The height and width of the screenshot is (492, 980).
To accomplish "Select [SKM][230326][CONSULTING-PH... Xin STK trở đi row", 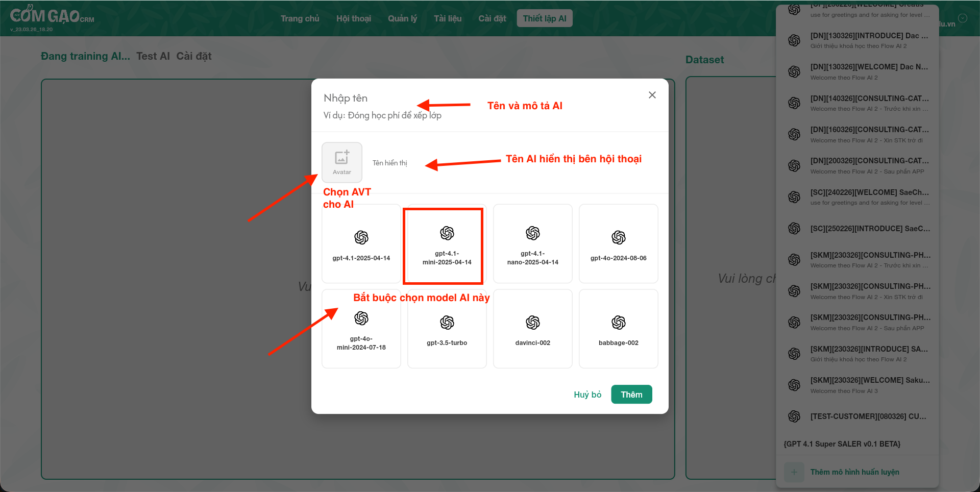I will 859,291.
